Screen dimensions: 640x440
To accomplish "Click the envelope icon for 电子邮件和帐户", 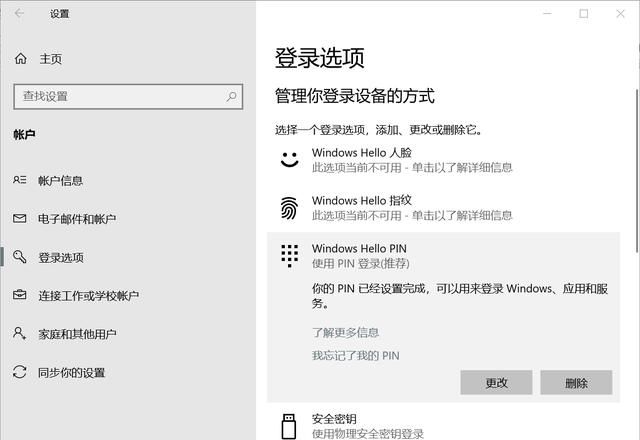I will (20, 219).
